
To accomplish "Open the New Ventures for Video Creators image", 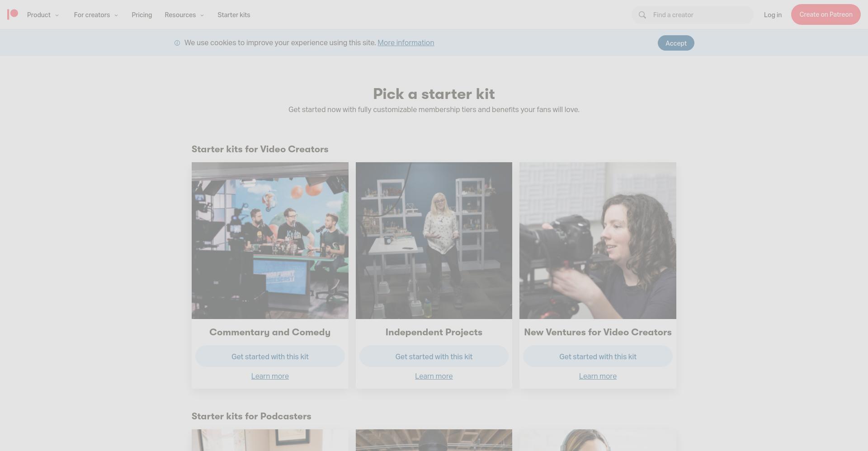I will [598, 240].
